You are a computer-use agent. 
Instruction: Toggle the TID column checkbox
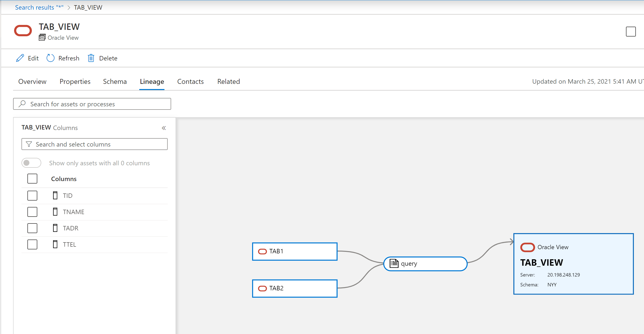pos(32,195)
